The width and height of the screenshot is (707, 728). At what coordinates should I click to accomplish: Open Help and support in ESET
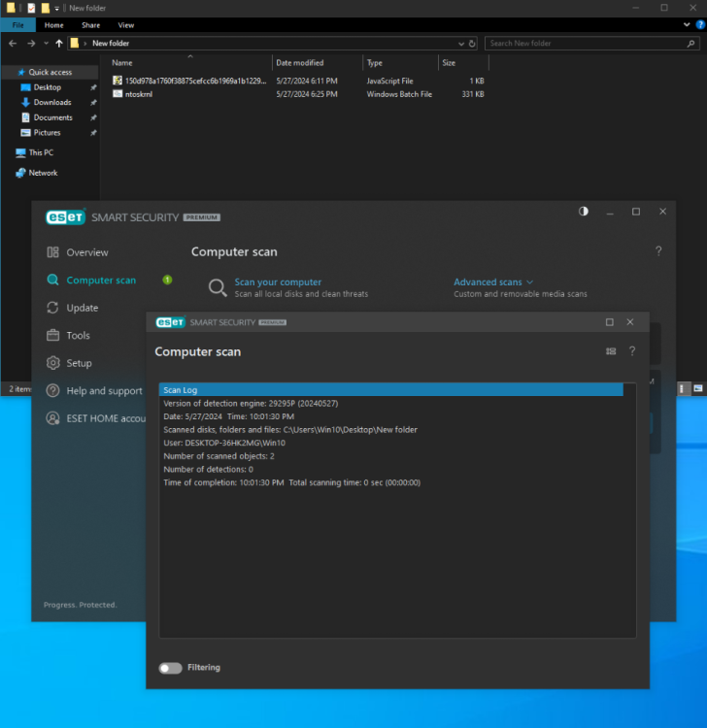104,391
